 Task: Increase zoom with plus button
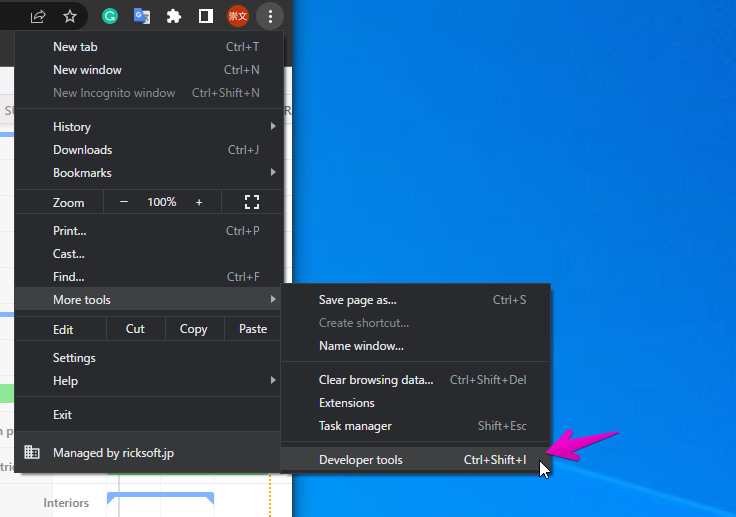[199, 202]
